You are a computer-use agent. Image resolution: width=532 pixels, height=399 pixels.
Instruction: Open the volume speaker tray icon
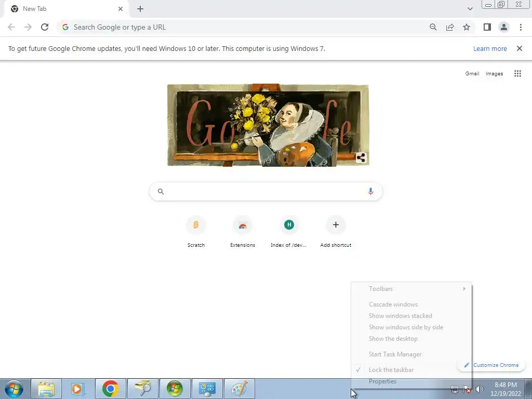(480, 389)
